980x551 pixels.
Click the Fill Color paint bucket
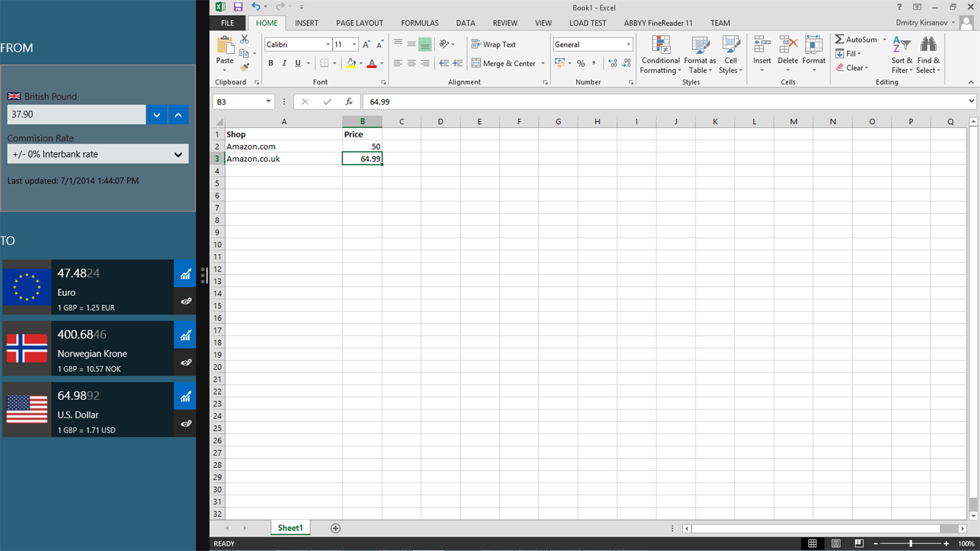click(351, 63)
